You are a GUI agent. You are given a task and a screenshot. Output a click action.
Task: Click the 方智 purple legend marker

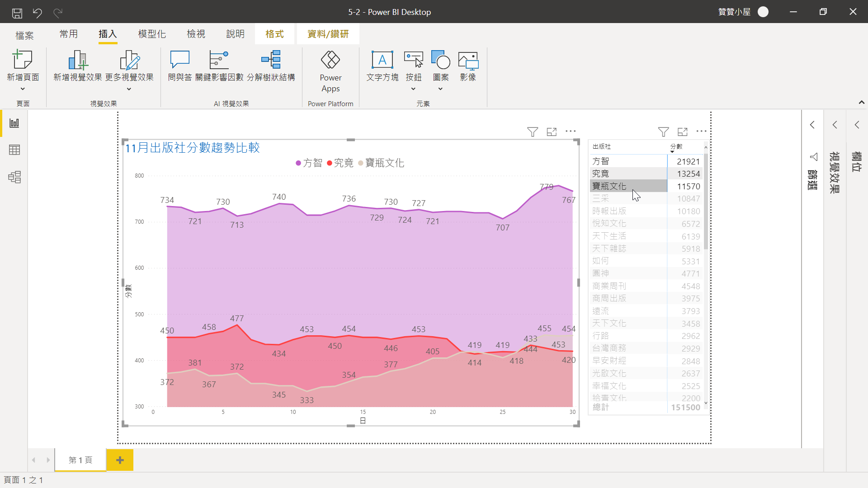tap(298, 163)
